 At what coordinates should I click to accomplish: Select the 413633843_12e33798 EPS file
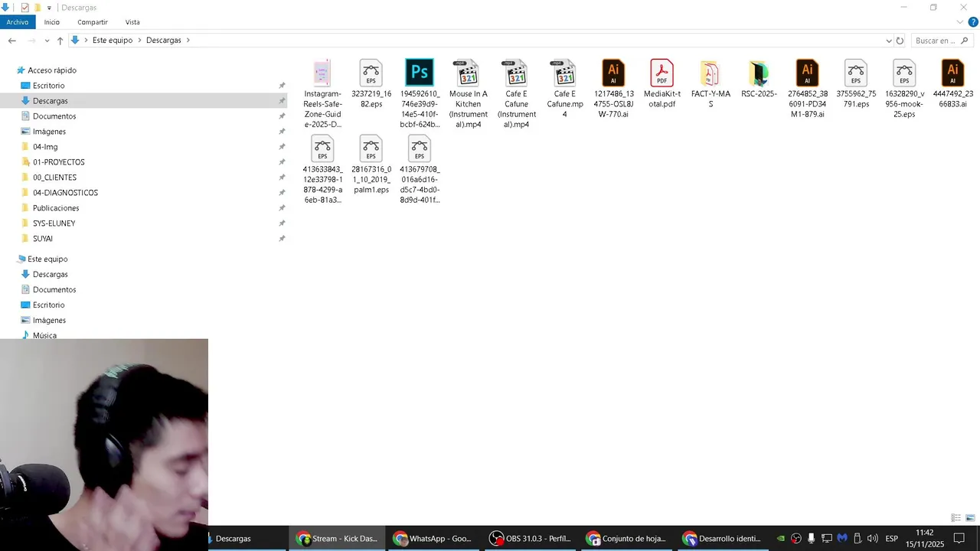[322, 169]
